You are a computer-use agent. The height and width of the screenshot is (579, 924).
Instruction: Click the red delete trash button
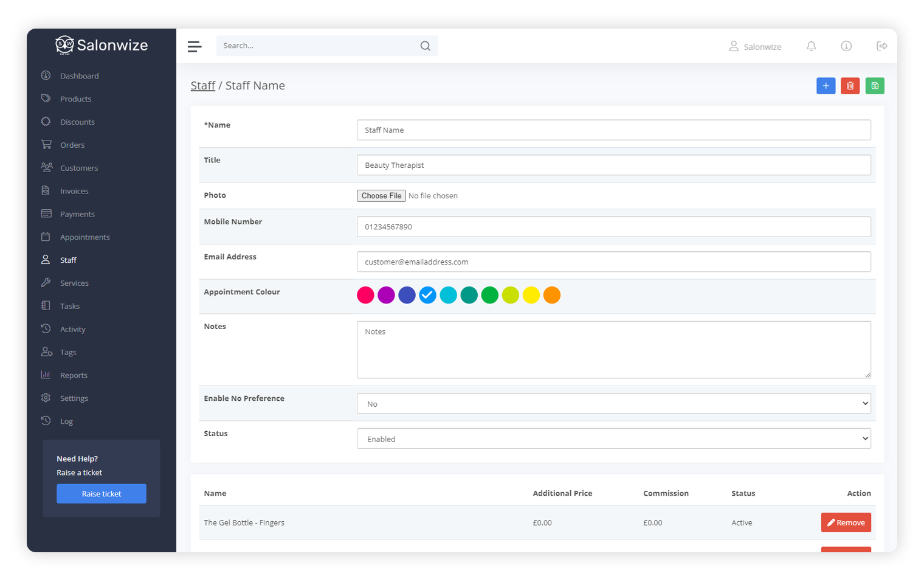click(x=850, y=86)
